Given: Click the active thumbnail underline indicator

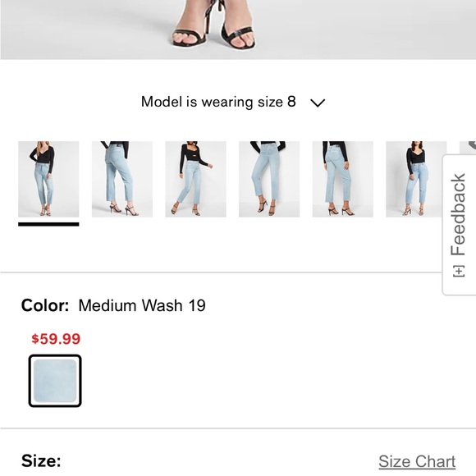Looking at the screenshot, I should tap(48, 224).
